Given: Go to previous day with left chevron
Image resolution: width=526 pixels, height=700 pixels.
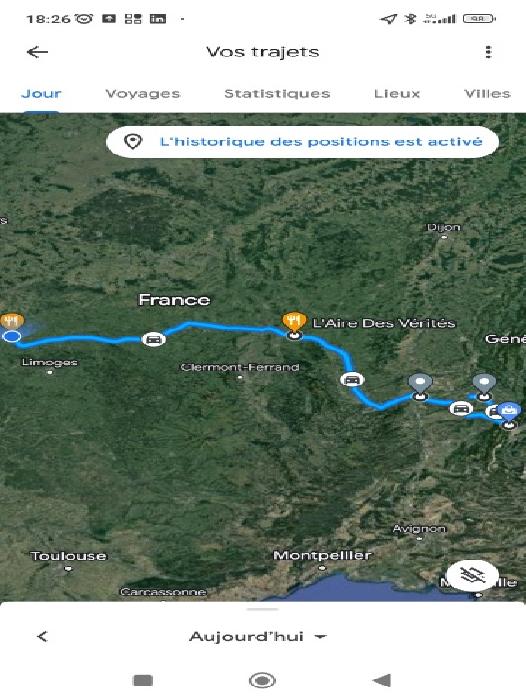Looking at the screenshot, I should 42,636.
